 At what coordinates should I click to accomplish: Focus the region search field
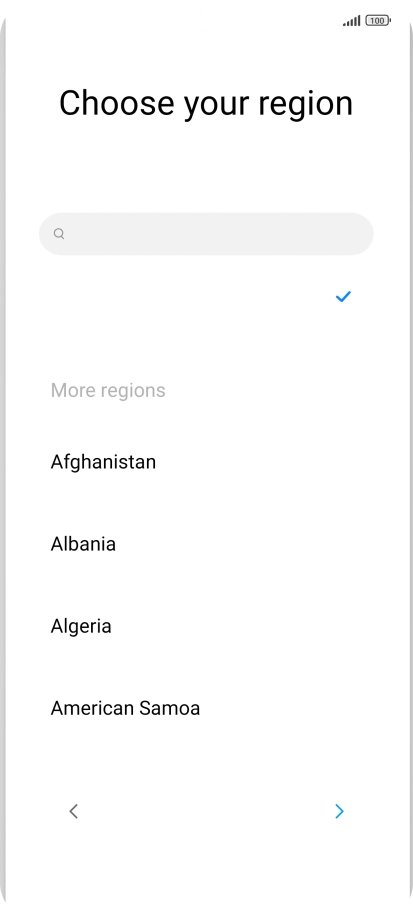click(x=206, y=234)
